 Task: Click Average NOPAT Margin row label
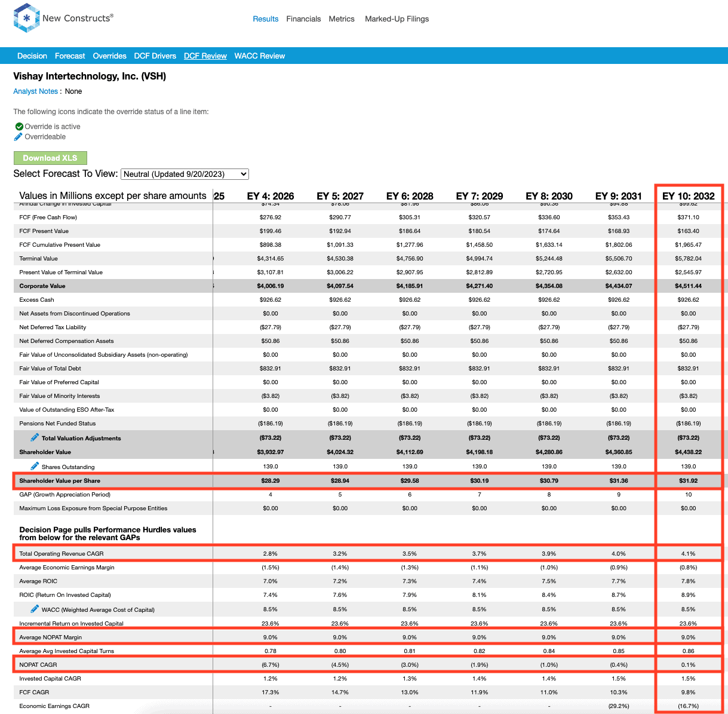coord(50,638)
